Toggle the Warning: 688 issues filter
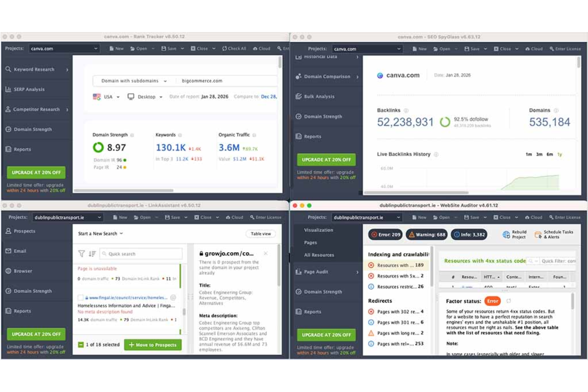 (x=426, y=234)
